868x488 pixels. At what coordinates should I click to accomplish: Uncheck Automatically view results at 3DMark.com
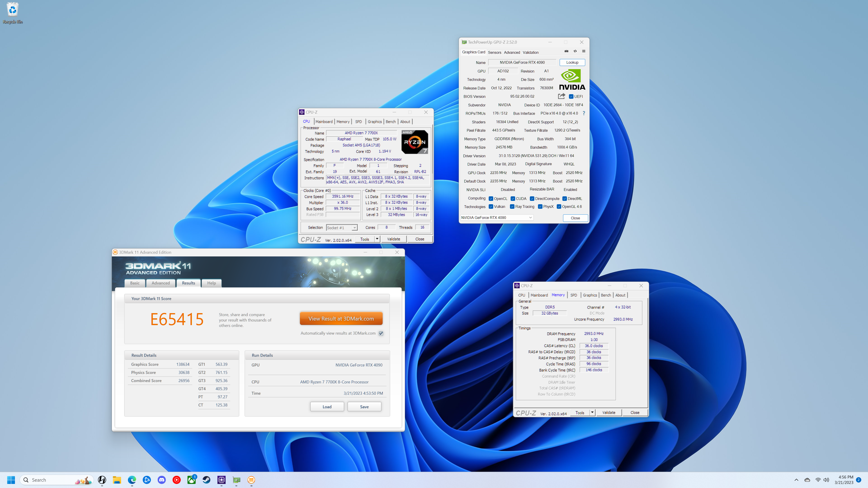pos(381,333)
